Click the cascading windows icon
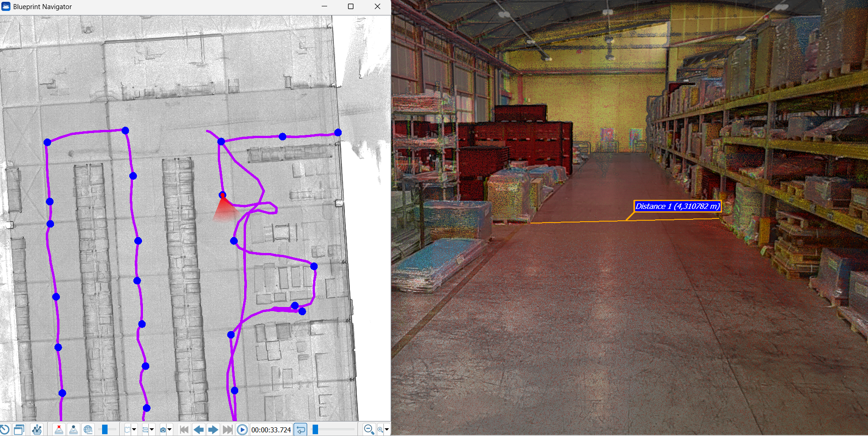The width and height of the screenshot is (868, 436). pos(19,429)
